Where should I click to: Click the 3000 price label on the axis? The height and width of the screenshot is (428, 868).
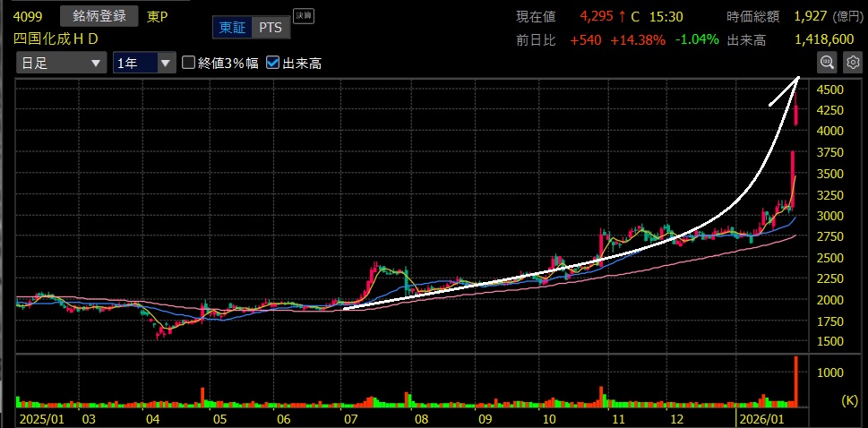[829, 216]
